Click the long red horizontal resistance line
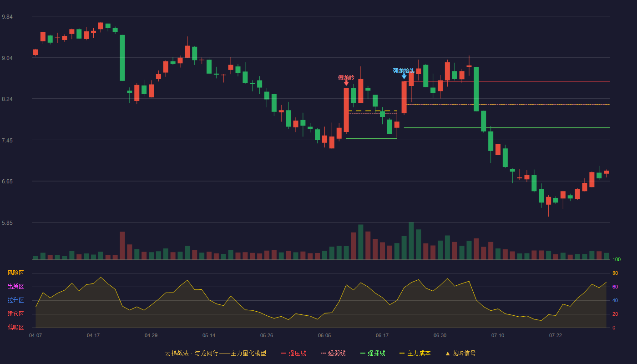 click(507, 81)
